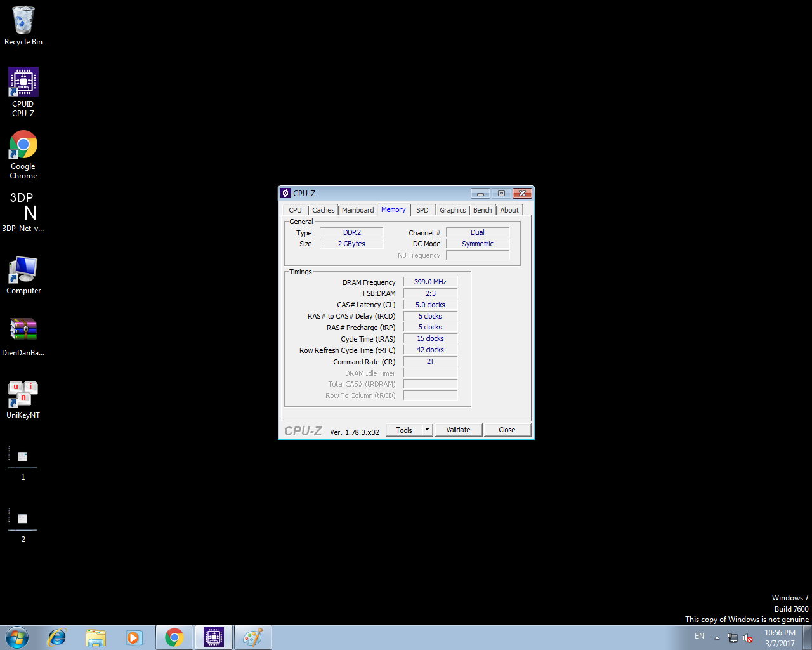812x650 pixels.
Task: Open Paint from the taskbar
Action: pyautogui.click(x=253, y=637)
